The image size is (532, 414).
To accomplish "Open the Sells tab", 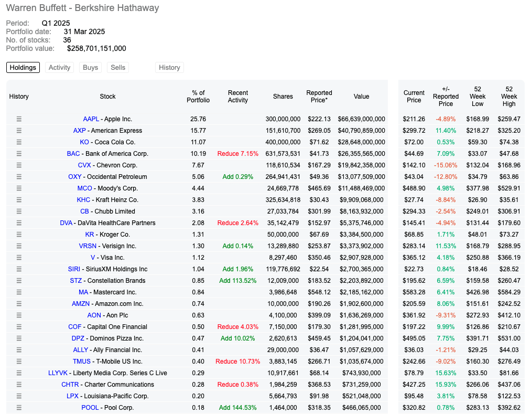I will pyautogui.click(x=118, y=67).
